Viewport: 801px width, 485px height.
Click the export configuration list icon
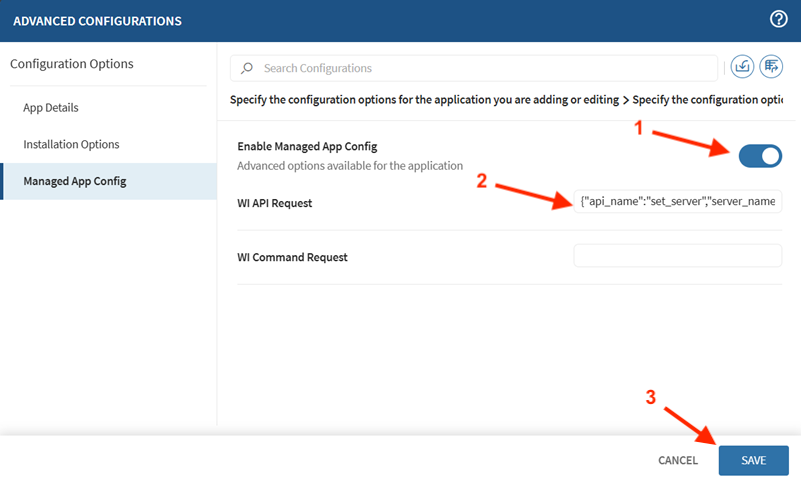771,67
